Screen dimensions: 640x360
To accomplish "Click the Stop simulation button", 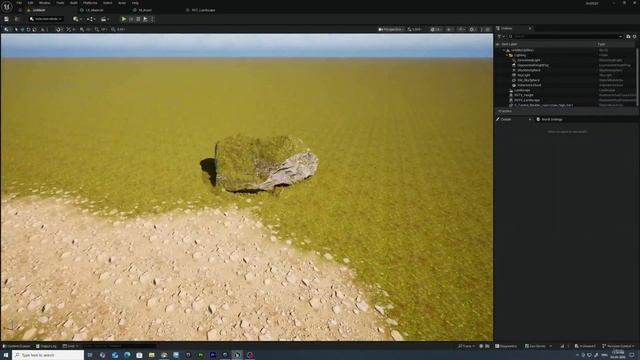I will coord(138,19).
